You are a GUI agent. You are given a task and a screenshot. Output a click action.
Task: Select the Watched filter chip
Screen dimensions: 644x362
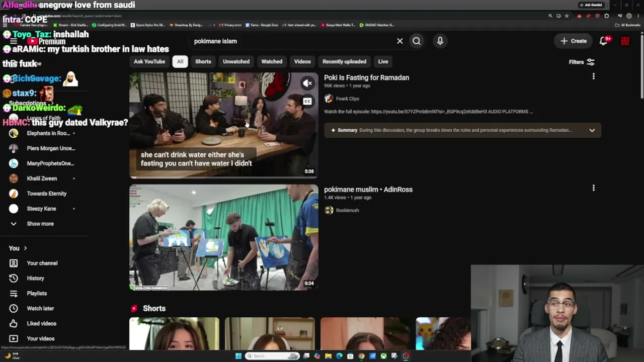click(x=272, y=61)
